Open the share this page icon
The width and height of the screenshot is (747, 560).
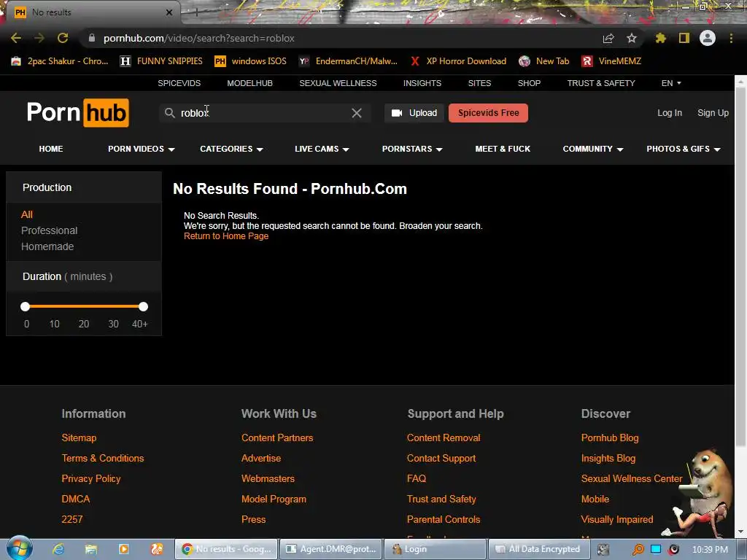[608, 38]
